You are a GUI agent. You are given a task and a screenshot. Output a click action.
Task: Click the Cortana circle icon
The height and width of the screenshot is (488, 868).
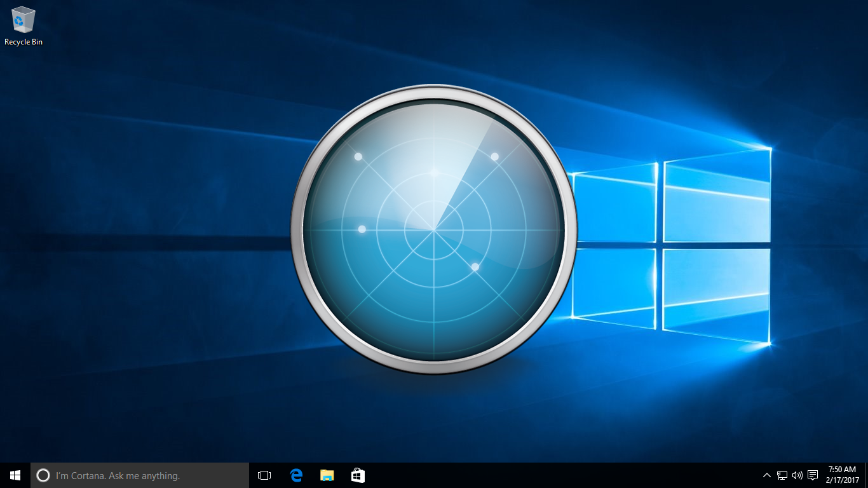coord(43,475)
